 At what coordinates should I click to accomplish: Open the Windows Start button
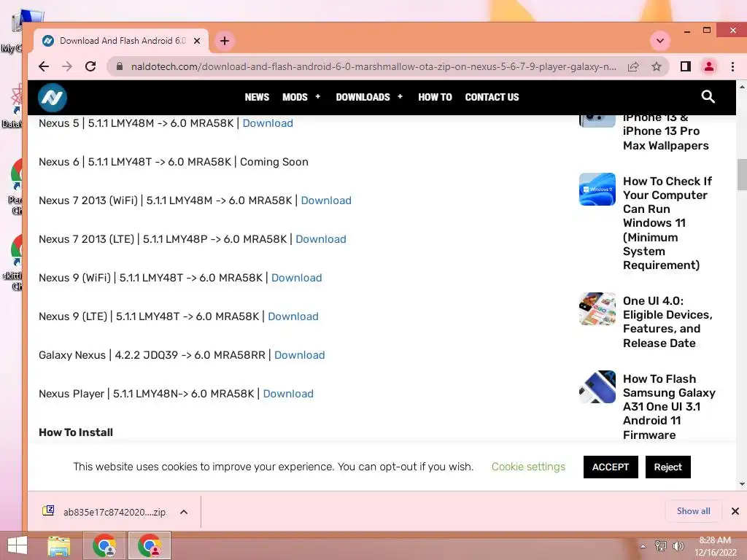click(18, 545)
